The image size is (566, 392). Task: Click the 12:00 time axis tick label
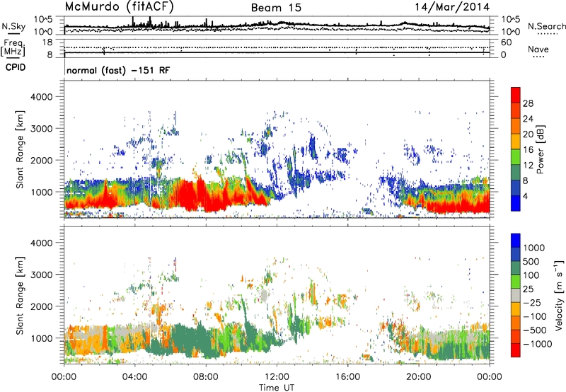point(277,377)
